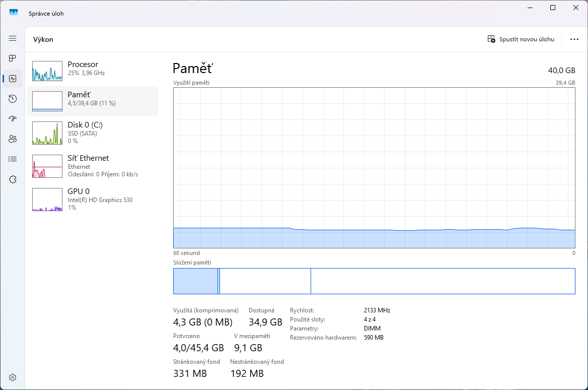
Task: Open the App history icon
Action: [x=13, y=99]
